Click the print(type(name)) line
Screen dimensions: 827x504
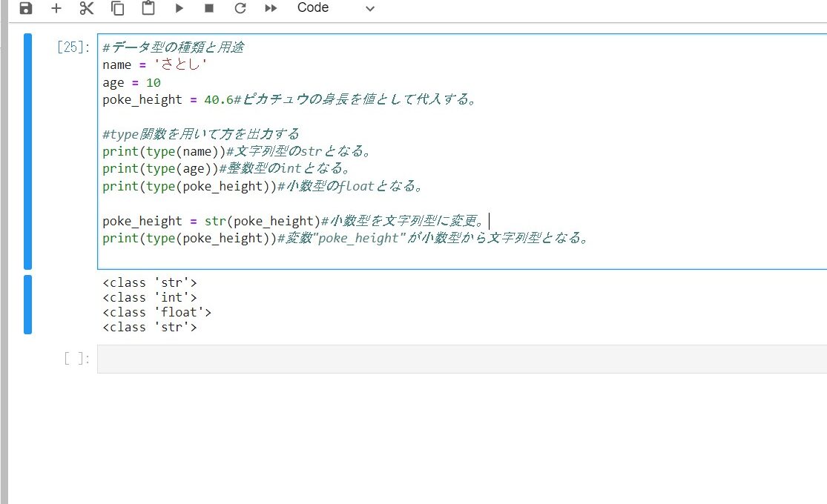coord(237,151)
